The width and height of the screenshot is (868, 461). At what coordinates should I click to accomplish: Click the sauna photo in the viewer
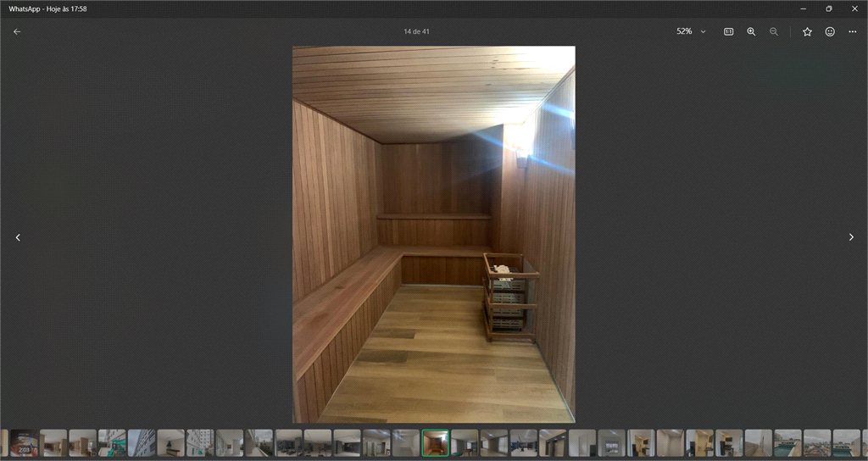click(x=434, y=234)
